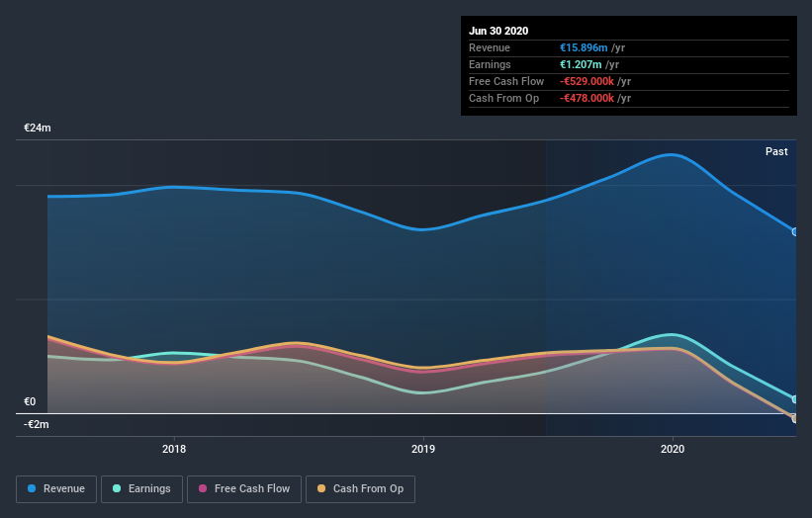Click the earnings line peak near 2020
812x518 pixels.
672,334
